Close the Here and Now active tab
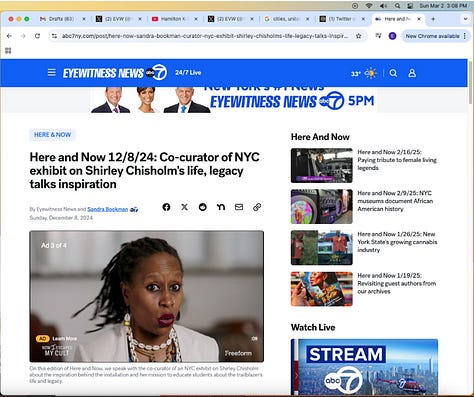The height and width of the screenshot is (397, 474). (x=419, y=19)
